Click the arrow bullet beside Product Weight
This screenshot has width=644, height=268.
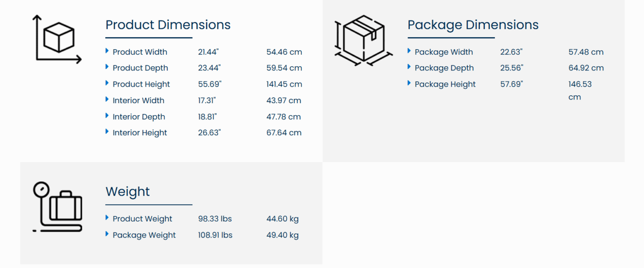(x=107, y=218)
